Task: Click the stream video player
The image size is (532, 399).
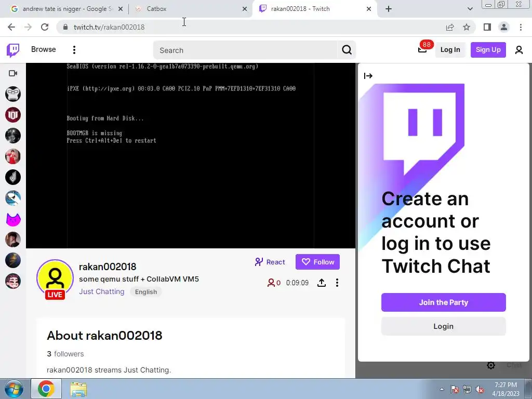Action: (191, 155)
